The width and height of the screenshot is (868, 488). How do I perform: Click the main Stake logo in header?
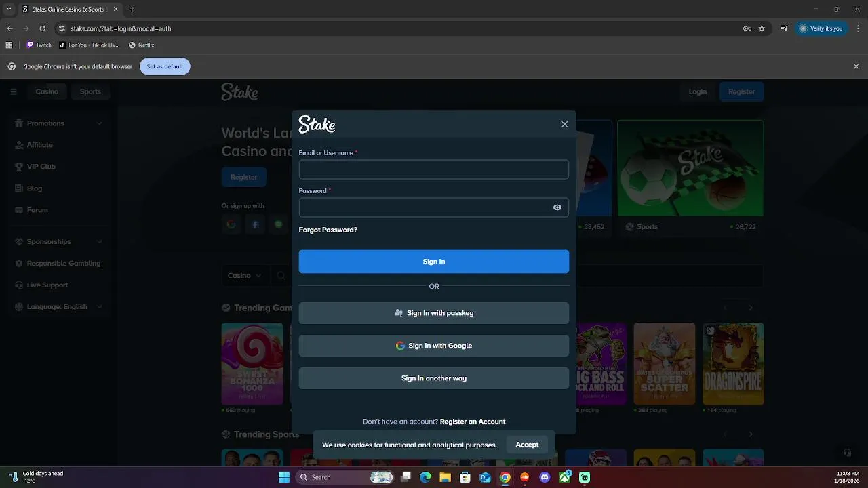[239, 91]
